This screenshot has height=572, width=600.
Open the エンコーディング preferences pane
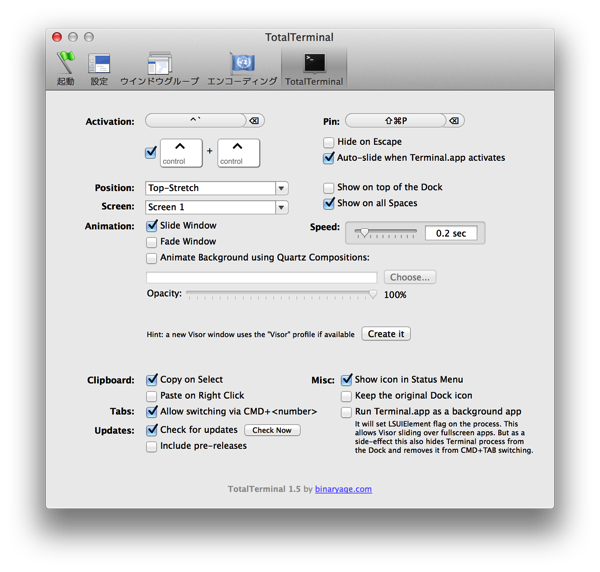(242, 69)
